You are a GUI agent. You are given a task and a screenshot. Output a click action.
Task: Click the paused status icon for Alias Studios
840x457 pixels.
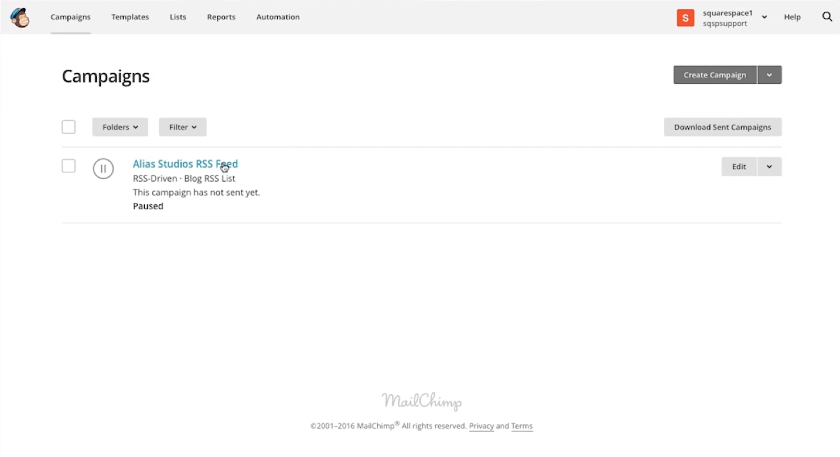[103, 168]
